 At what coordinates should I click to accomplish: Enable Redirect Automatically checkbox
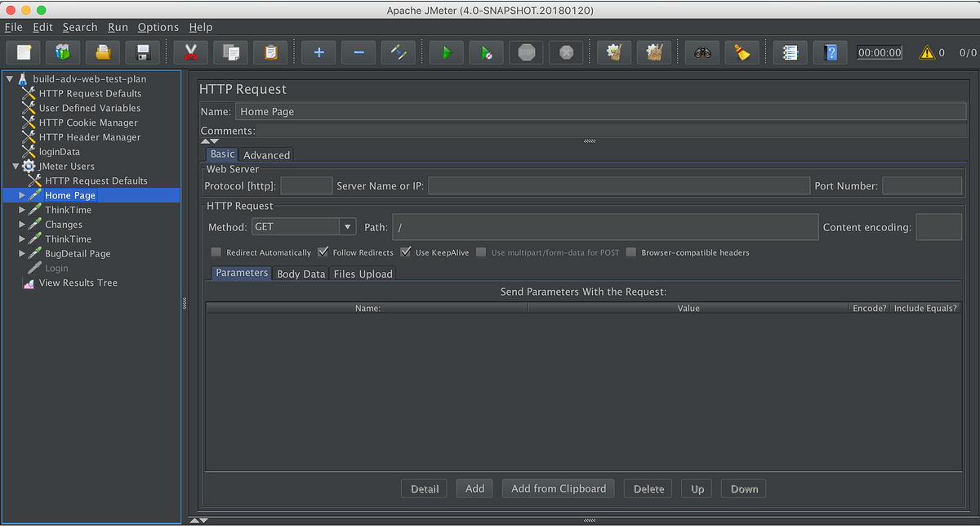pyautogui.click(x=216, y=252)
